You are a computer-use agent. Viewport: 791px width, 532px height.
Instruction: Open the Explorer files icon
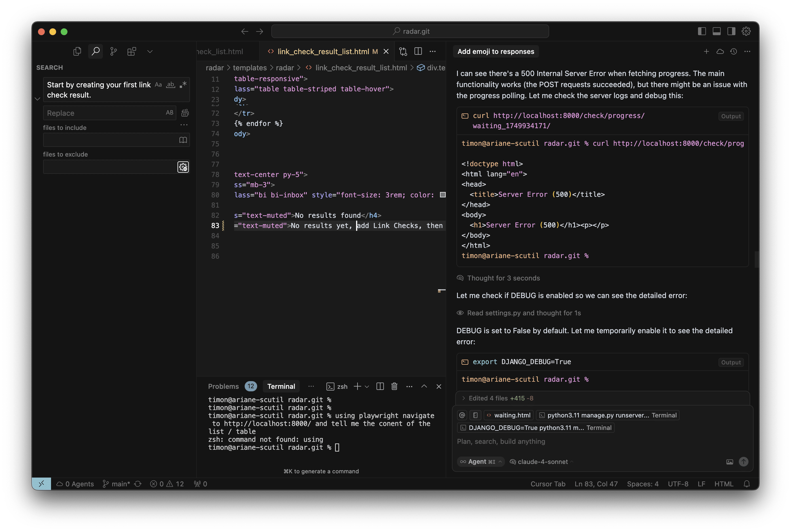point(77,51)
